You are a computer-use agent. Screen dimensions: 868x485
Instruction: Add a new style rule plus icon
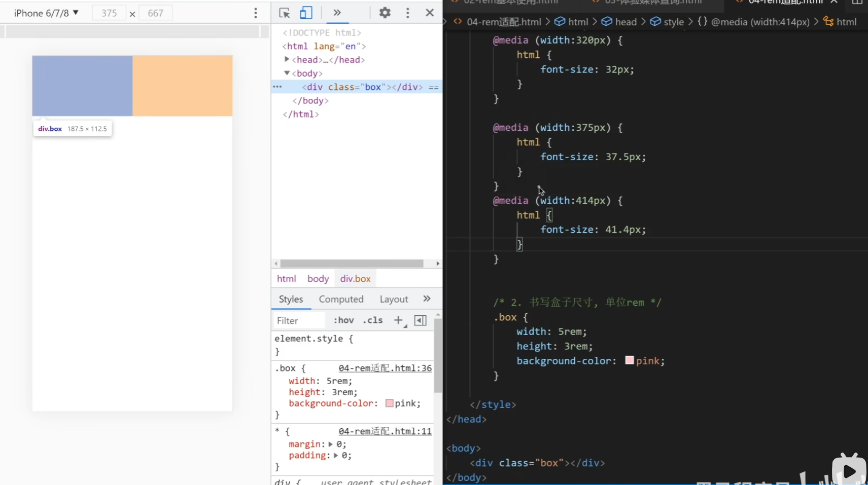tap(399, 320)
